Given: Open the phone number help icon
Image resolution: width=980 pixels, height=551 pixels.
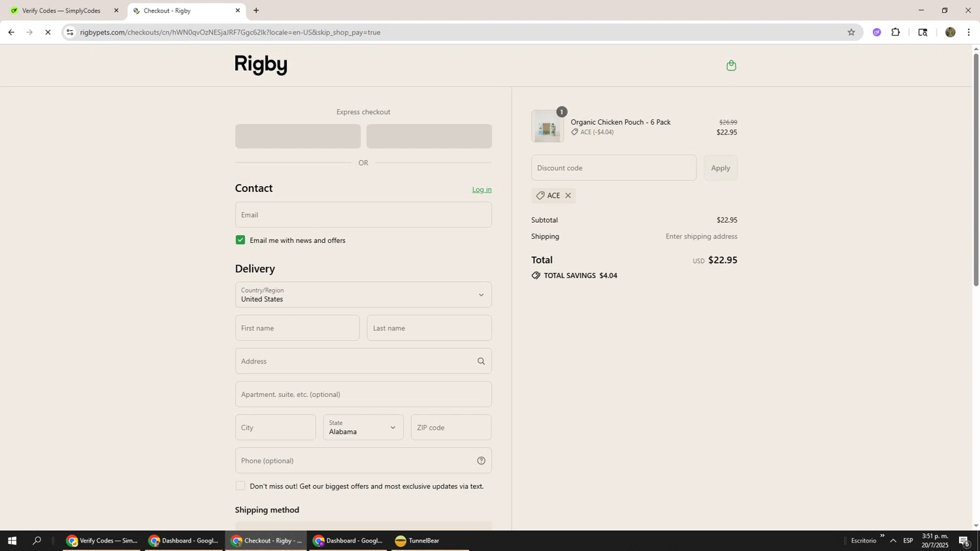Looking at the screenshot, I should pyautogui.click(x=482, y=461).
